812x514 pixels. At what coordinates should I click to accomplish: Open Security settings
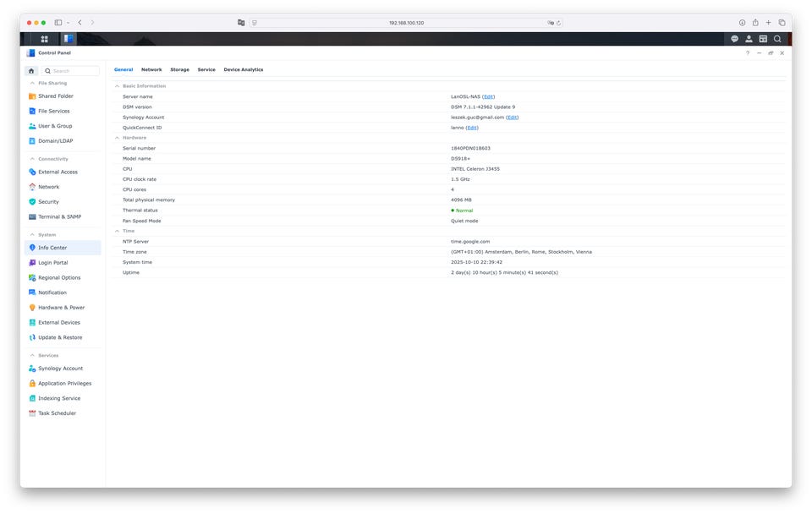pyautogui.click(x=63, y=202)
